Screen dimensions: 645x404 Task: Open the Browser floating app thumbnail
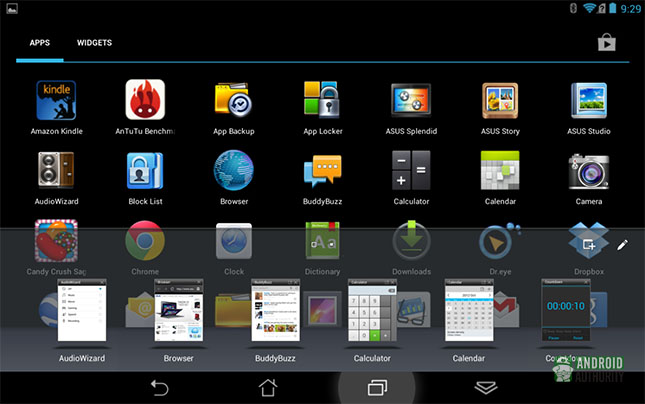coord(179,310)
